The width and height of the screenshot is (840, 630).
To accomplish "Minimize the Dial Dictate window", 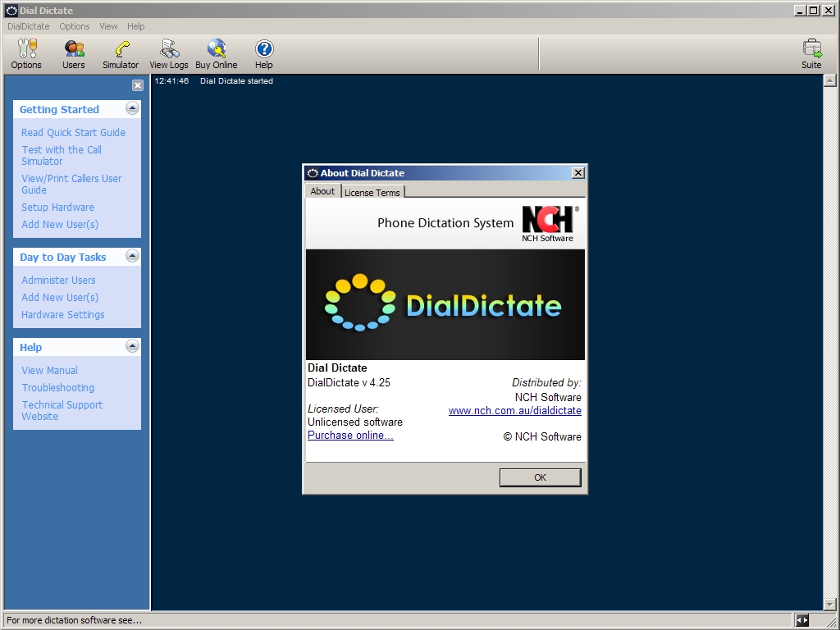I will pyautogui.click(x=801, y=10).
